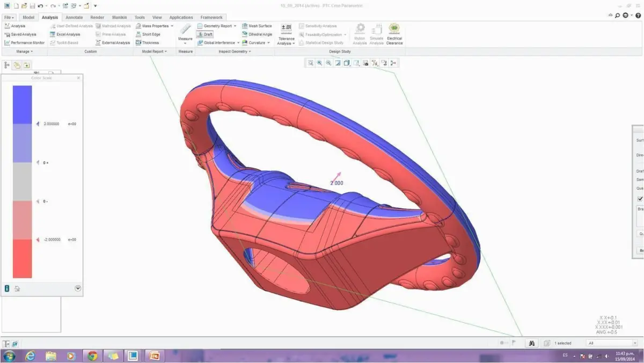The height and width of the screenshot is (363, 644).
Task: Open Simulate Analysis
Action: coord(377,34)
